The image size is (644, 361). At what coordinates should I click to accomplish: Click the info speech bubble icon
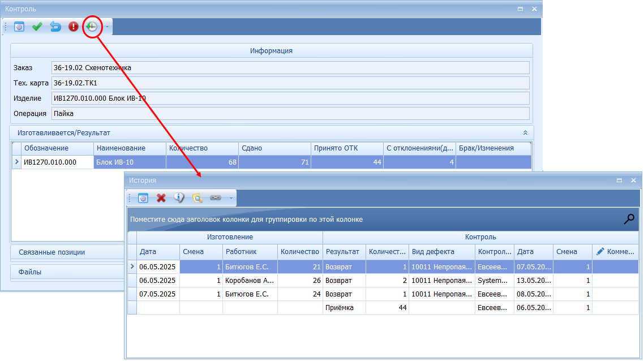coord(179,198)
